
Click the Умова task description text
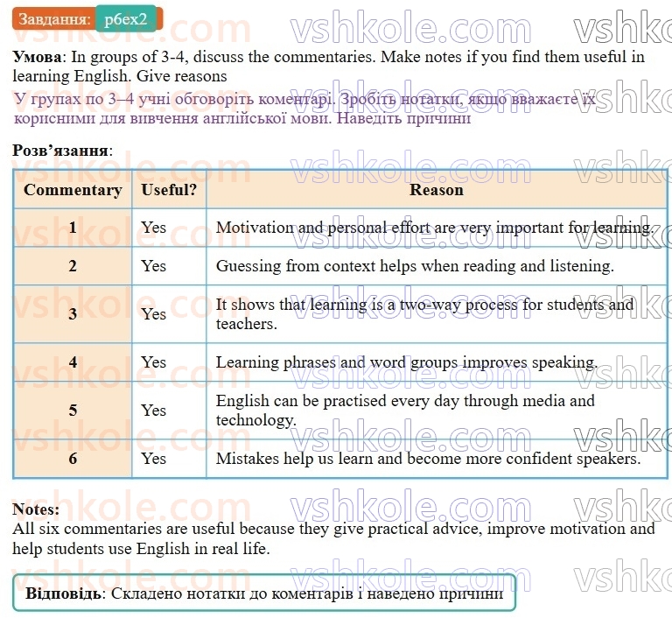point(328,66)
